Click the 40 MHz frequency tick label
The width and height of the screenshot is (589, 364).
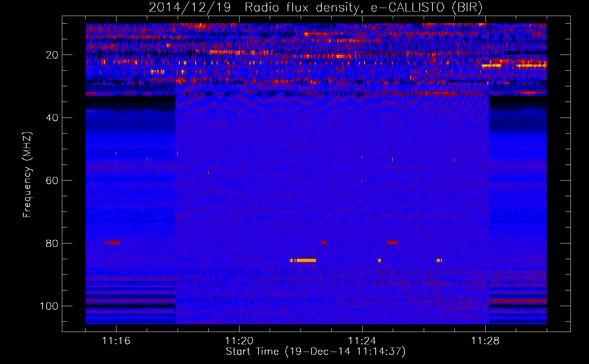(x=52, y=118)
